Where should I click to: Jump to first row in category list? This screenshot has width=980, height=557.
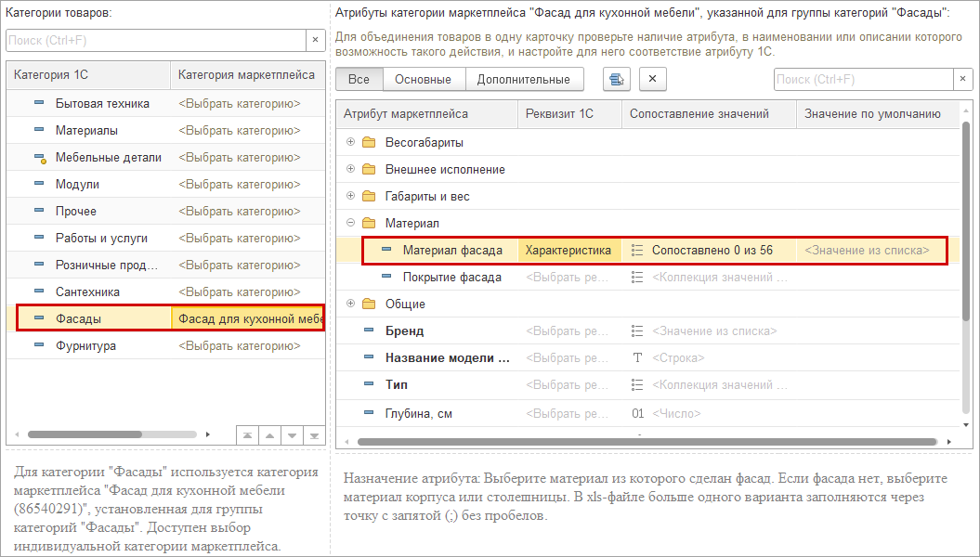[246, 434]
